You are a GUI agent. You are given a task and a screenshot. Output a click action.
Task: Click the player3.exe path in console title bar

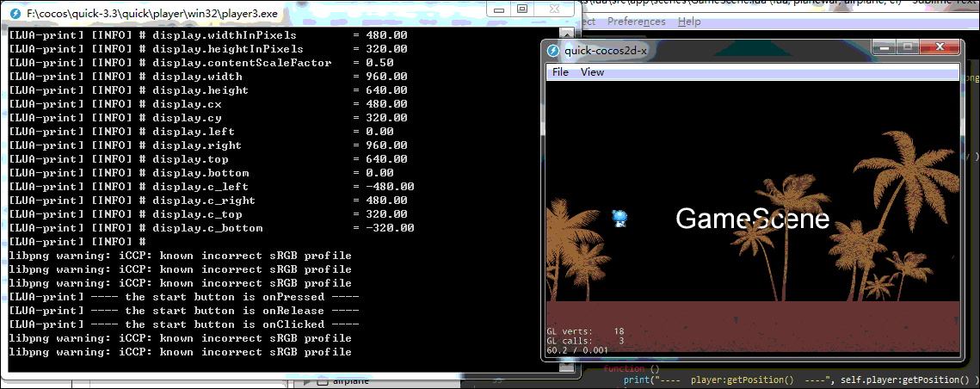[152, 13]
